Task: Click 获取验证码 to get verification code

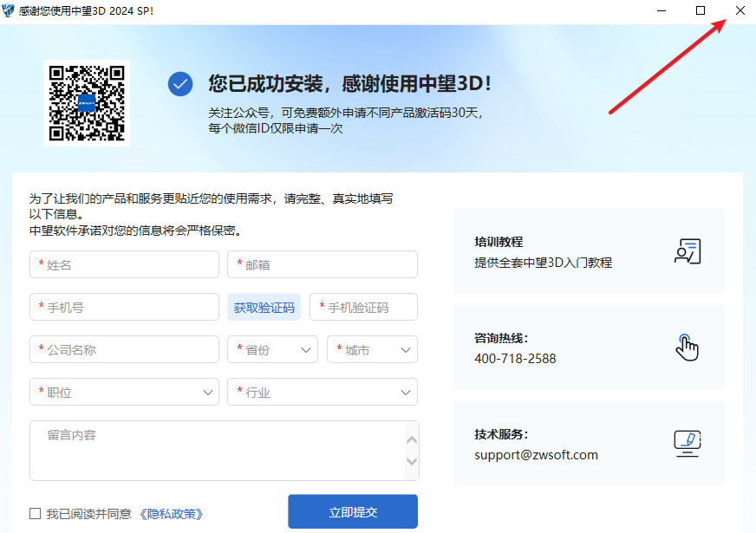Action: pyautogui.click(x=264, y=307)
